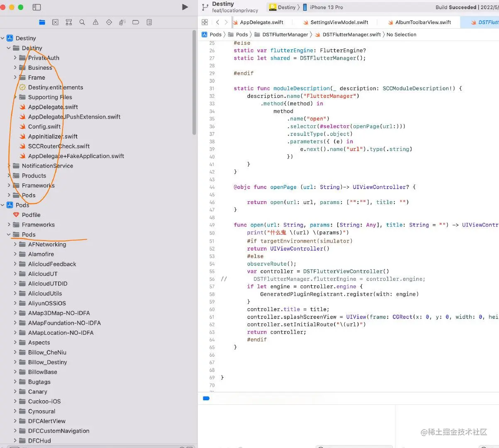The width and height of the screenshot is (499, 448).
Task: Select the Bugtags pod
Action: tap(39, 382)
